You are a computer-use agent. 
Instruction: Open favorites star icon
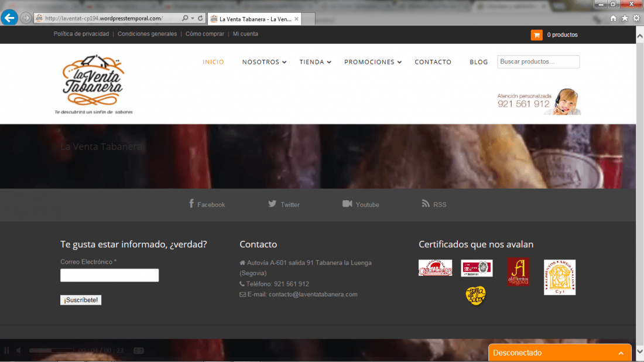click(x=625, y=18)
